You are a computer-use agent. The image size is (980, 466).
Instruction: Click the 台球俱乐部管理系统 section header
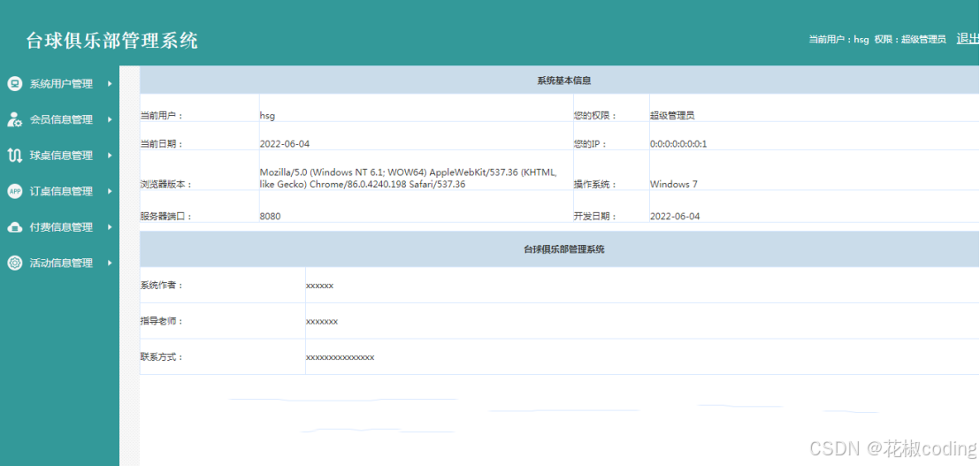pos(563,249)
